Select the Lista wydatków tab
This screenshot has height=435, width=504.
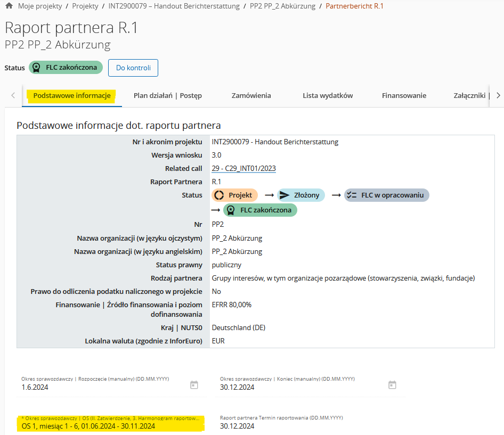(x=328, y=96)
